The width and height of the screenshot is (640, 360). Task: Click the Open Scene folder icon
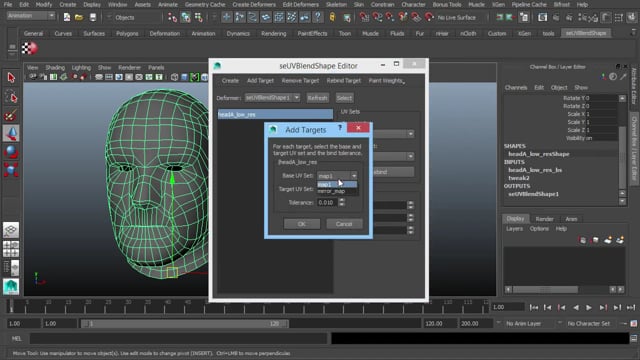(x=79, y=17)
